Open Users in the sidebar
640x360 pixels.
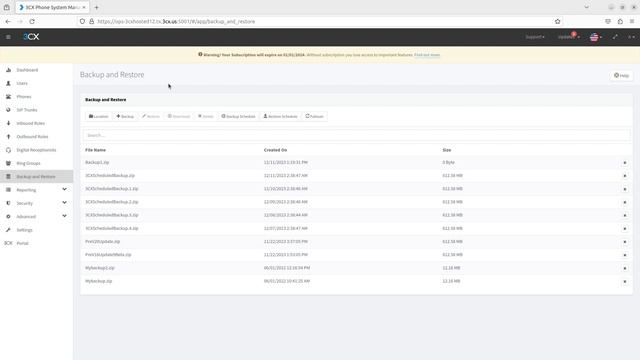(22, 83)
